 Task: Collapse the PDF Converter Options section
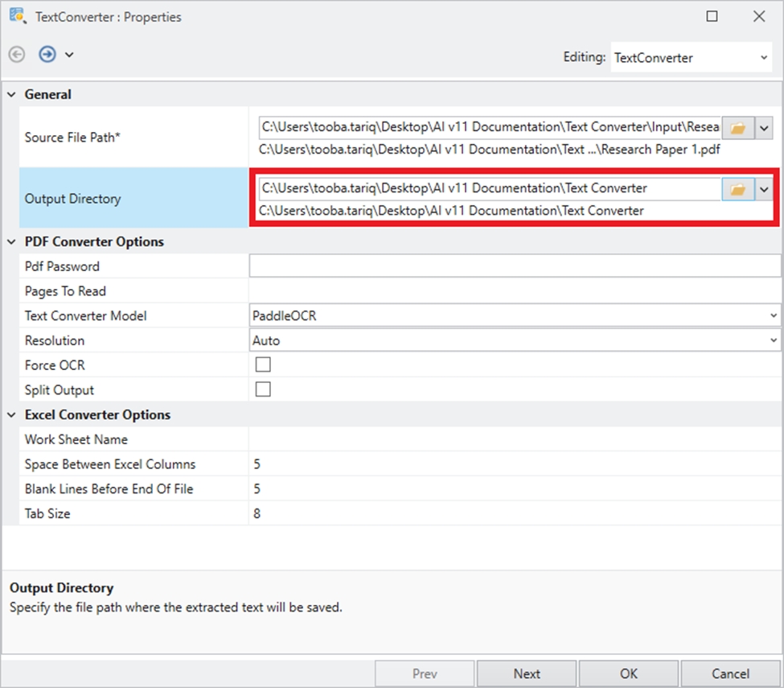tap(12, 241)
